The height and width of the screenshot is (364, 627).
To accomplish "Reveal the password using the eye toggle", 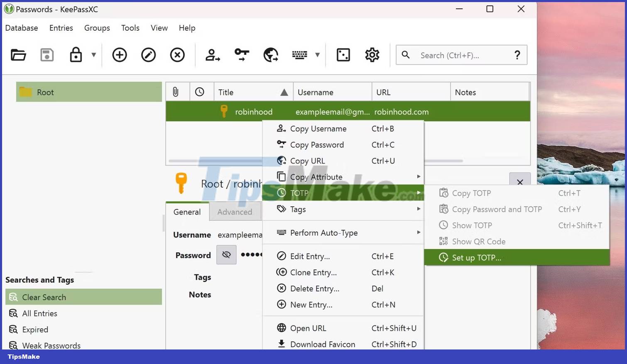I will click(226, 254).
